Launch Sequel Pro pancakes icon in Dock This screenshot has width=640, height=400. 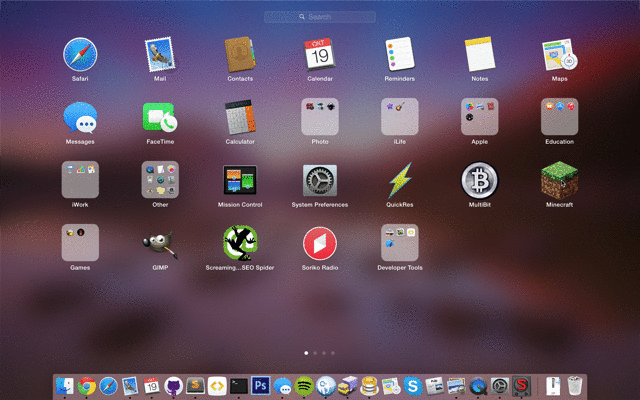coord(369,386)
